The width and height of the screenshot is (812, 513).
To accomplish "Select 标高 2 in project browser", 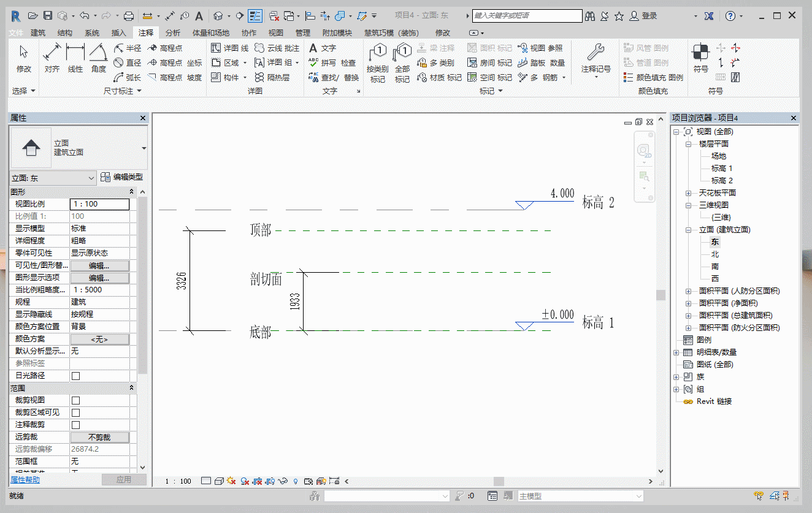I will click(x=722, y=181).
